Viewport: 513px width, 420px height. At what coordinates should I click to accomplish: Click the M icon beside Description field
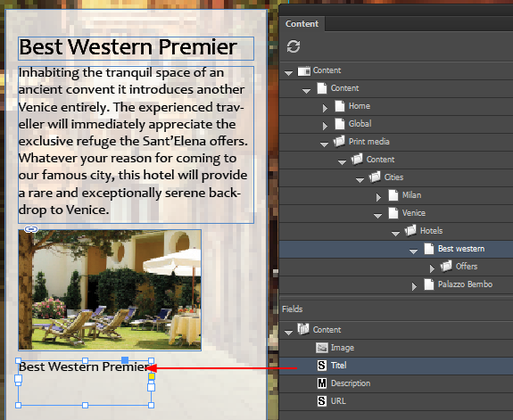click(x=322, y=383)
